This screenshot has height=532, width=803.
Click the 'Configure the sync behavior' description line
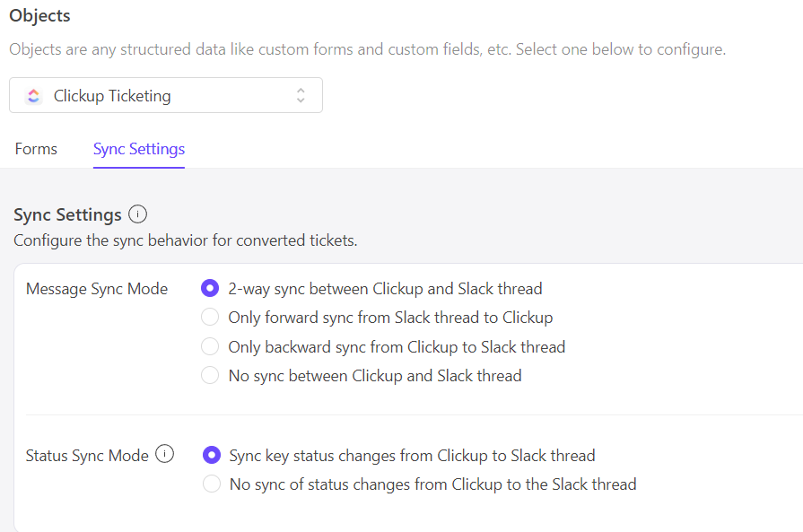pyautogui.click(x=185, y=241)
